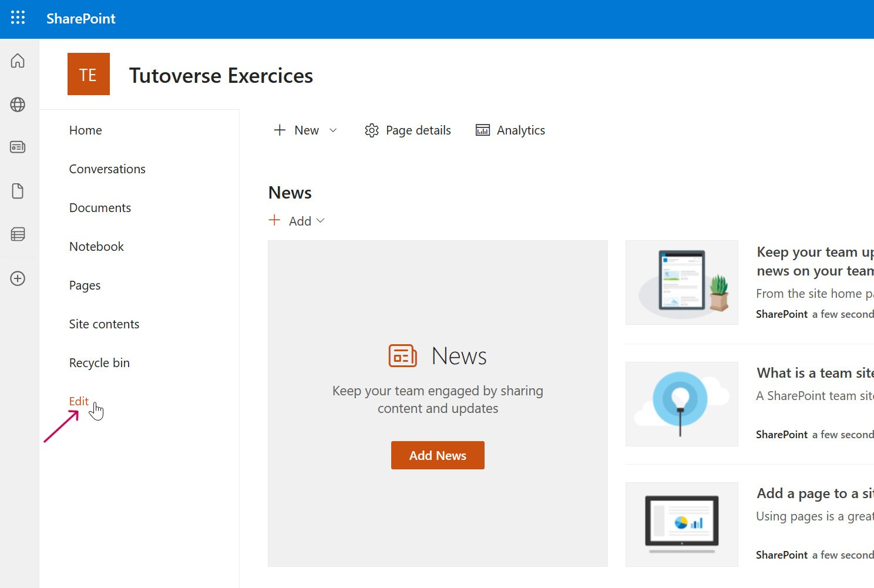The width and height of the screenshot is (874, 588).
Task: Open Documents in site navigation
Action: click(100, 208)
